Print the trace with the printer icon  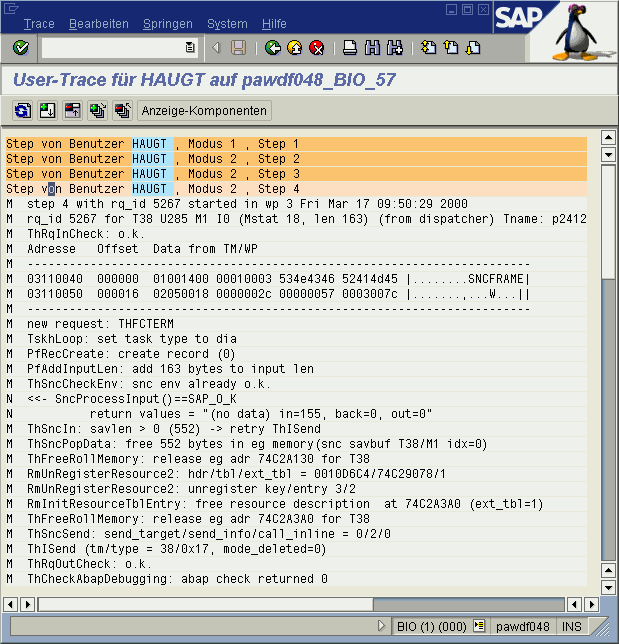[x=350, y=48]
